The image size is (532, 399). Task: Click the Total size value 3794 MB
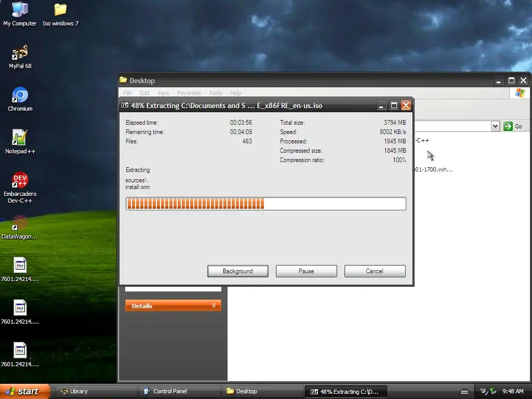click(x=395, y=122)
